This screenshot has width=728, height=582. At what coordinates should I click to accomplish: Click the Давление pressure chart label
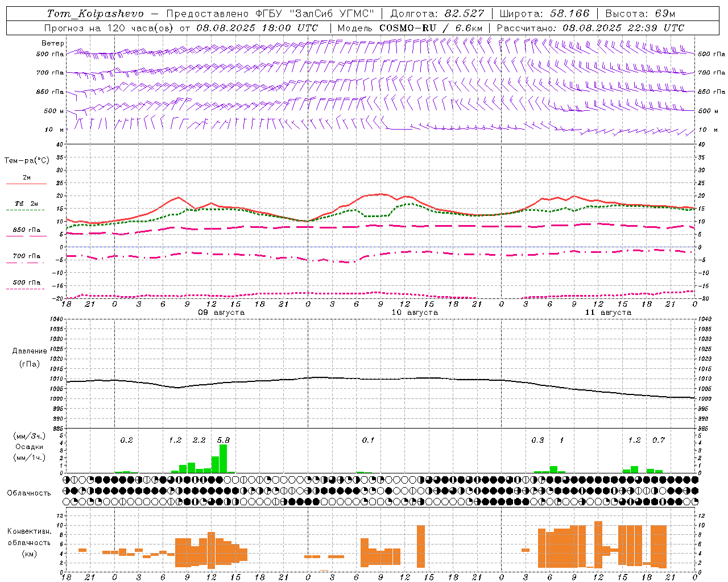[30, 351]
